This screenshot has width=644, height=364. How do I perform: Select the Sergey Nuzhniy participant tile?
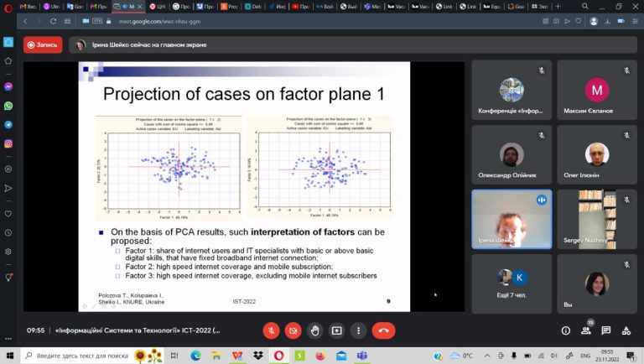click(x=597, y=219)
